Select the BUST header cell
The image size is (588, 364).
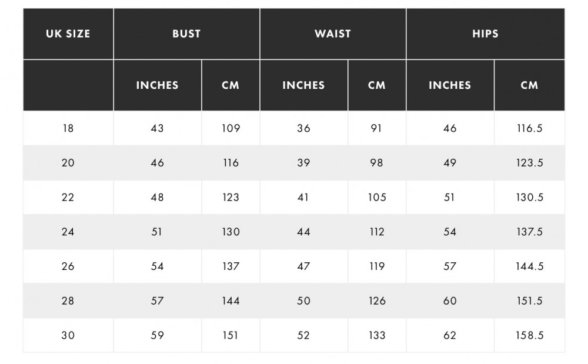(187, 34)
